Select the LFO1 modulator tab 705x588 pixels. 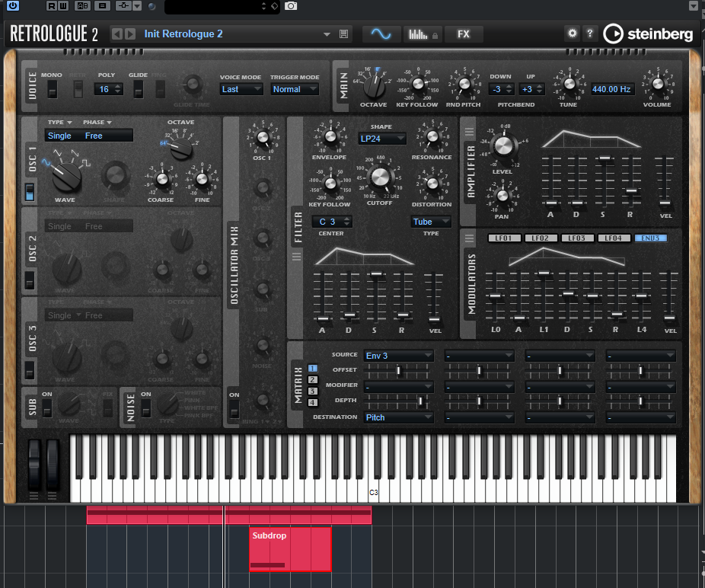[x=504, y=238]
